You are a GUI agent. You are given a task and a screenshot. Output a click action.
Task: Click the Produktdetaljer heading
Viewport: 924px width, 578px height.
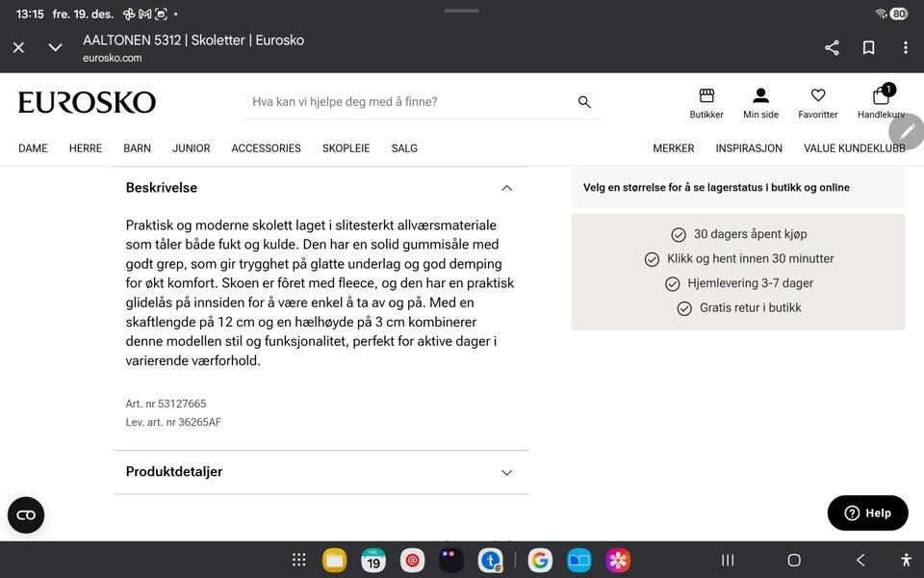click(x=174, y=472)
